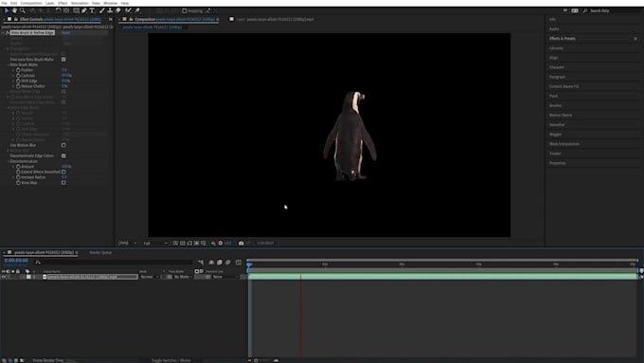Open the Layer menu

point(49,3)
